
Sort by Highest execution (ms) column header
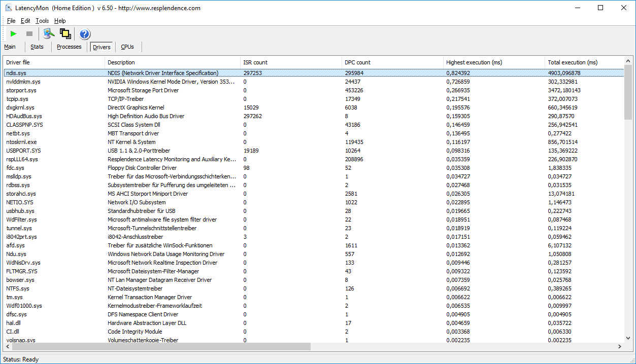tap(474, 62)
